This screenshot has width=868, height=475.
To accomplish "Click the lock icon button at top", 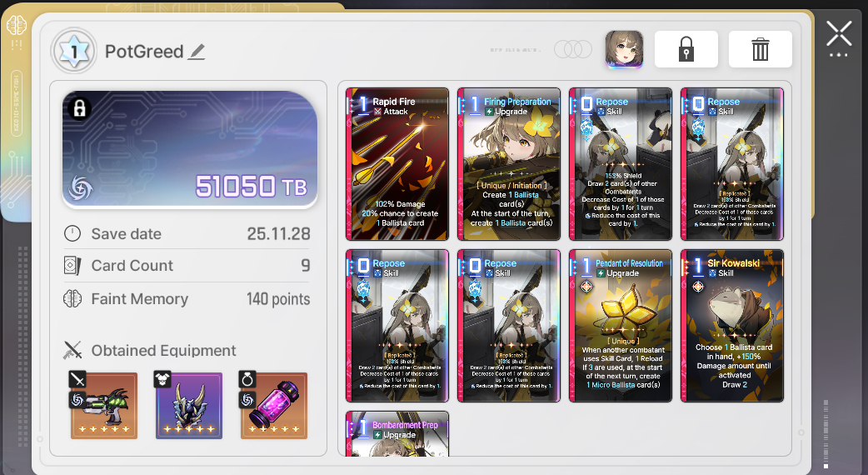I will (686, 49).
